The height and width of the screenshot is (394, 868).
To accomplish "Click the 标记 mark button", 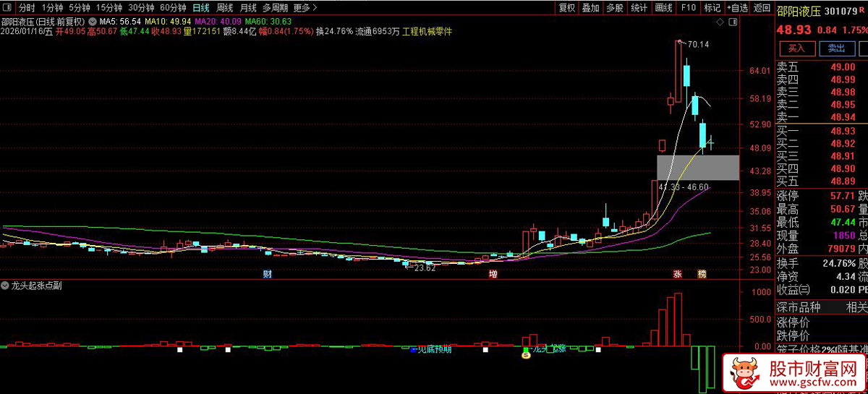I will click(712, 8).
